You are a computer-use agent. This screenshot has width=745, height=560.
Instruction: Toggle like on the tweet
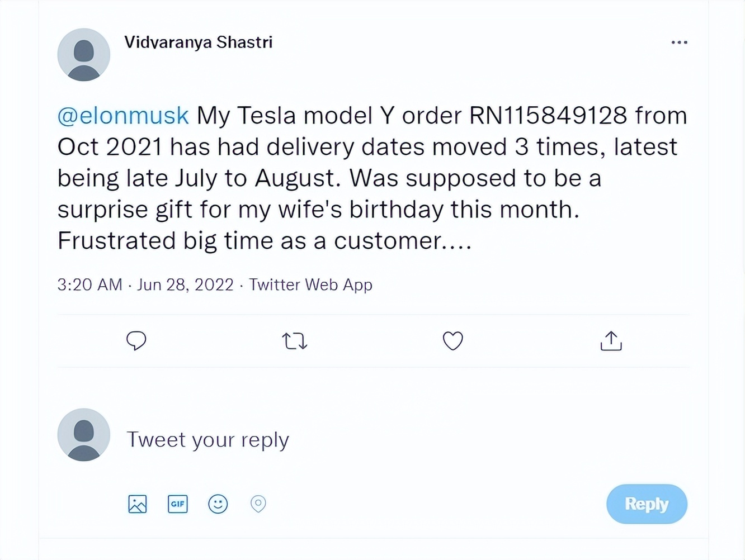[452, 341]
